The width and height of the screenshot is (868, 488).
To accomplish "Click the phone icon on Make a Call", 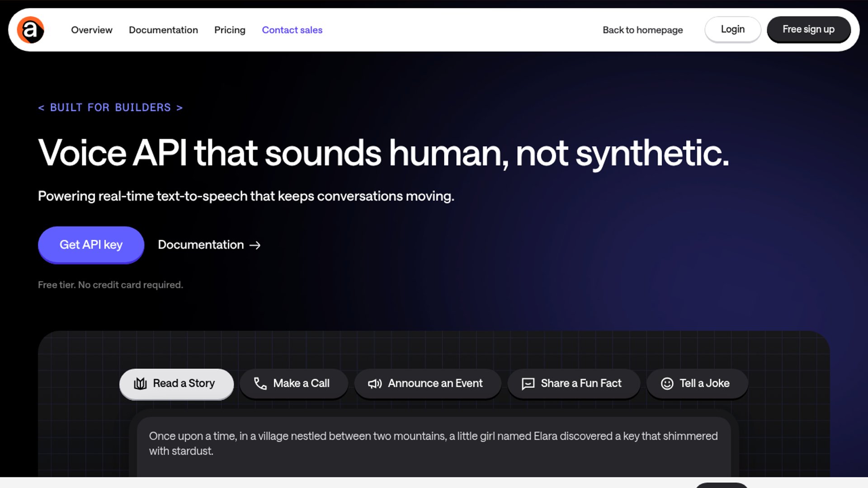I will [260, 384].
